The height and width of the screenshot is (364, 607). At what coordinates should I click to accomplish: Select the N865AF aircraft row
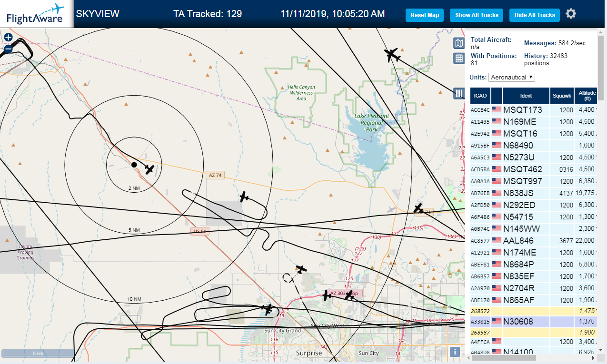click(534, 300)
